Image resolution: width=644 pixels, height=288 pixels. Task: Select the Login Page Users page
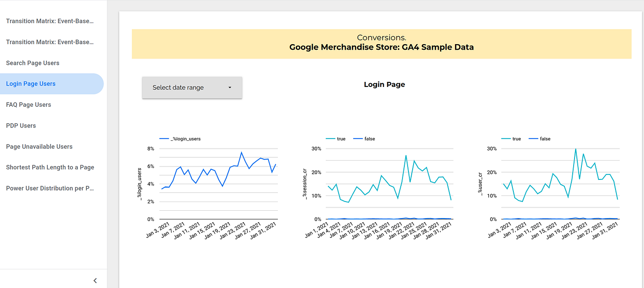(x=31, y=84)
